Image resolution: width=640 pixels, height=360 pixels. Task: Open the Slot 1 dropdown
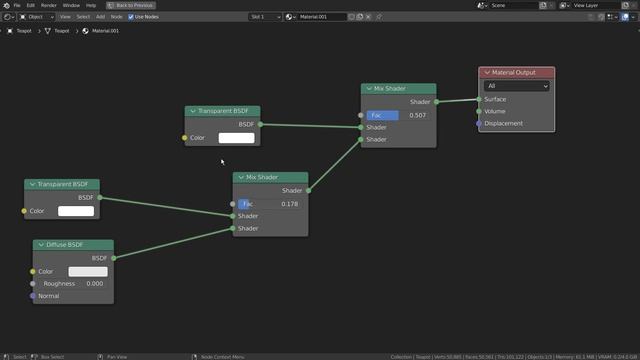point(265,17)
